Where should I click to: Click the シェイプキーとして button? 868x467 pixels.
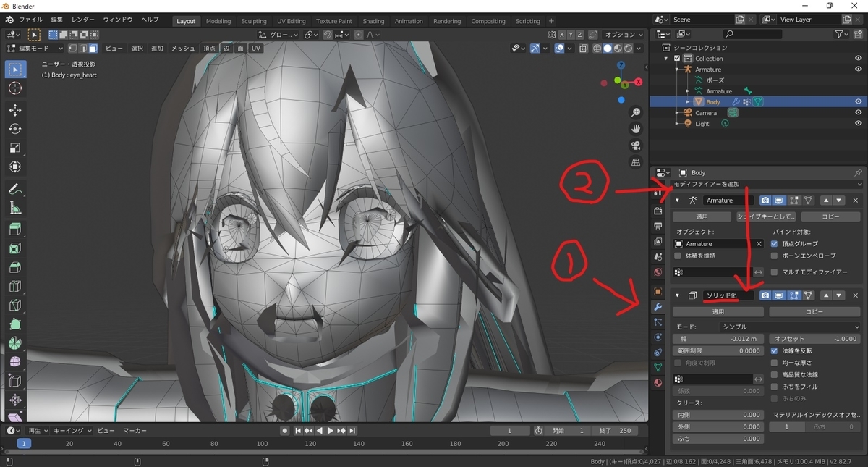766,216
